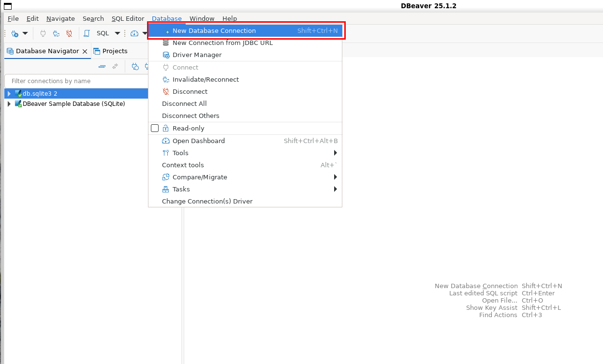This screenshot has height=364, width=603.
Task: Open Driver Manager from Database menu
Action: [x=245, y=55]
